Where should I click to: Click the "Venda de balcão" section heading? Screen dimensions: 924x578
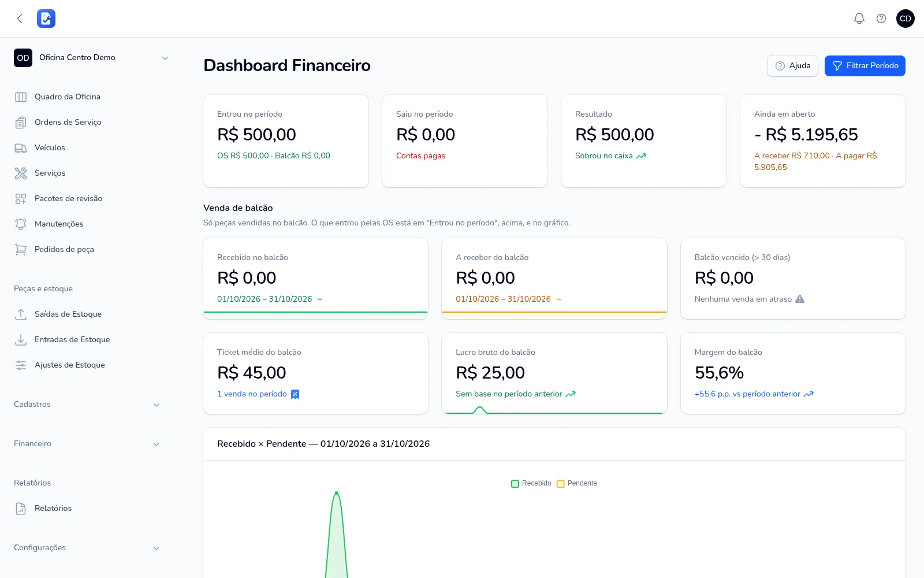(238, 208)
